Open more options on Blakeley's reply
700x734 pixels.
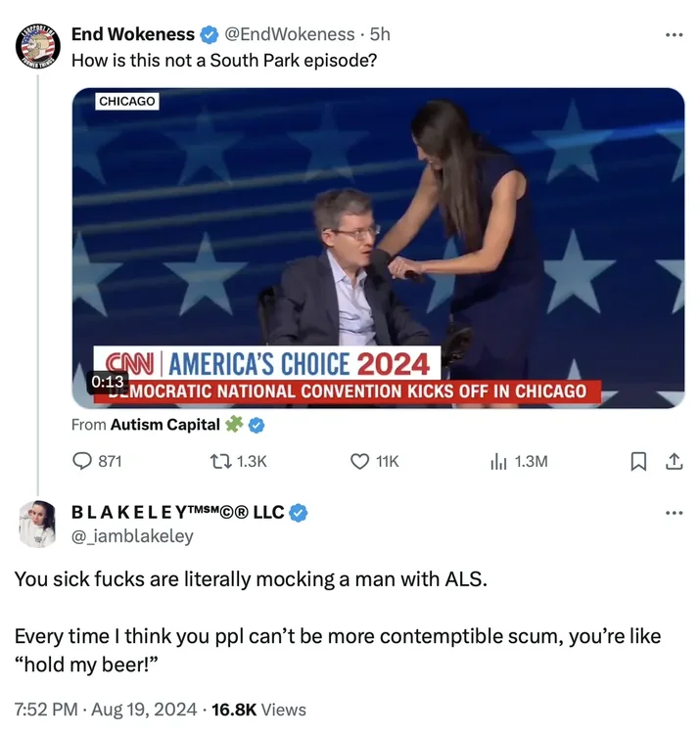coord(674,513)
